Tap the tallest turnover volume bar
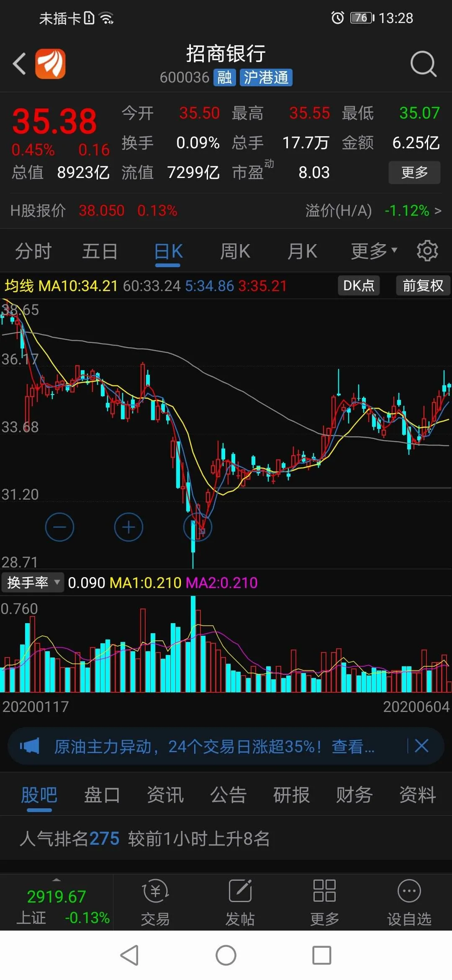 tap(193, 644)
